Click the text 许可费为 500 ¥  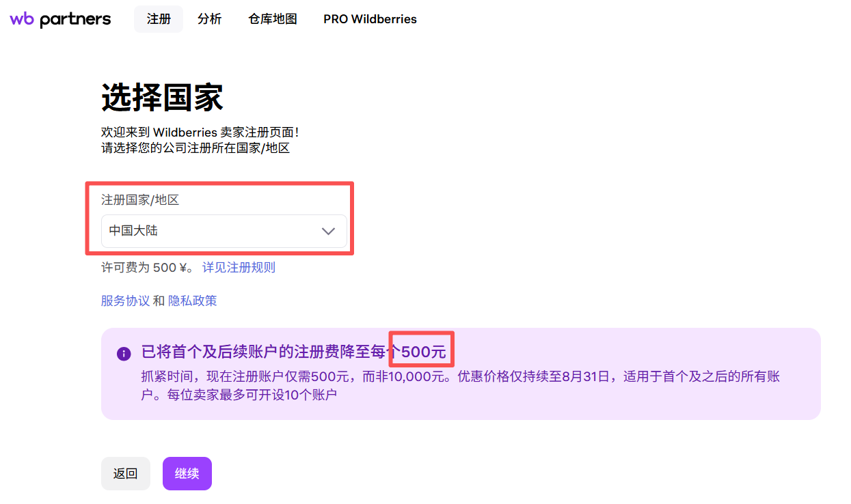pyautogui.click(x=148, y=267)
